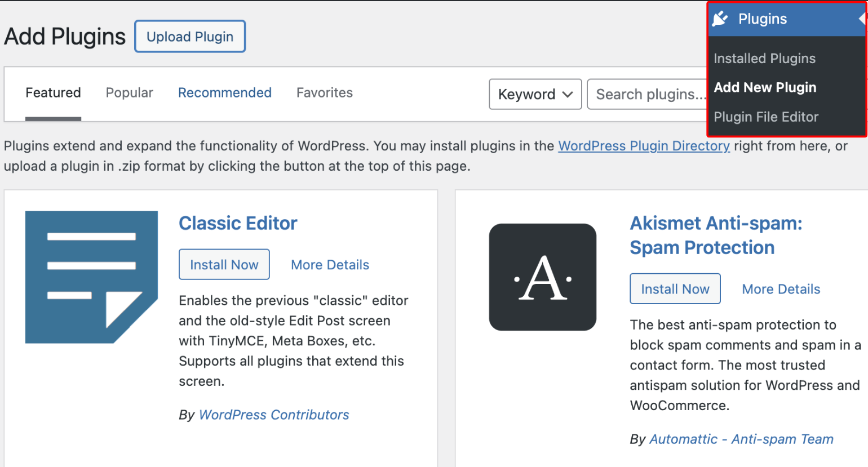Select Add New Plugin menu item
Screen dimensions: 868x467
(x=765, y=87)
